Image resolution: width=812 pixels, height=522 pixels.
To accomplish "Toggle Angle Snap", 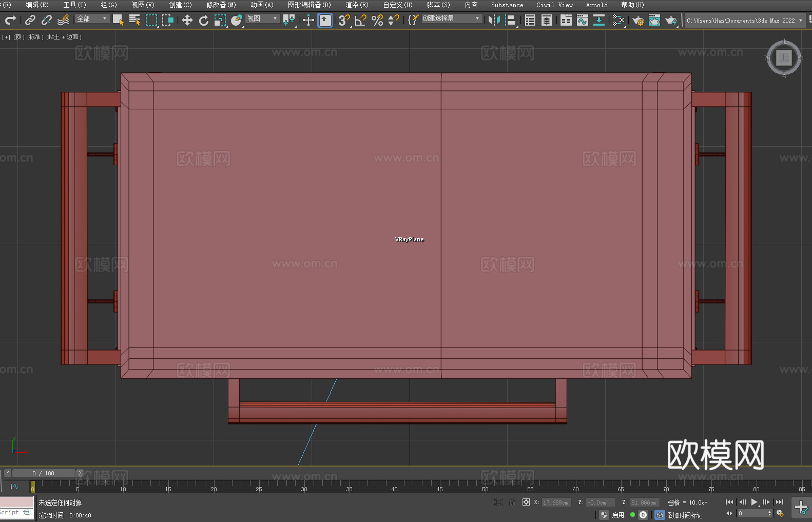I will point(361,20).
